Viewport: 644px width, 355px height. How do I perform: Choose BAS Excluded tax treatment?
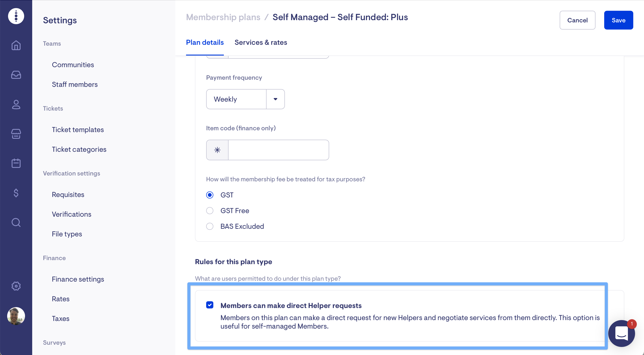210,227
